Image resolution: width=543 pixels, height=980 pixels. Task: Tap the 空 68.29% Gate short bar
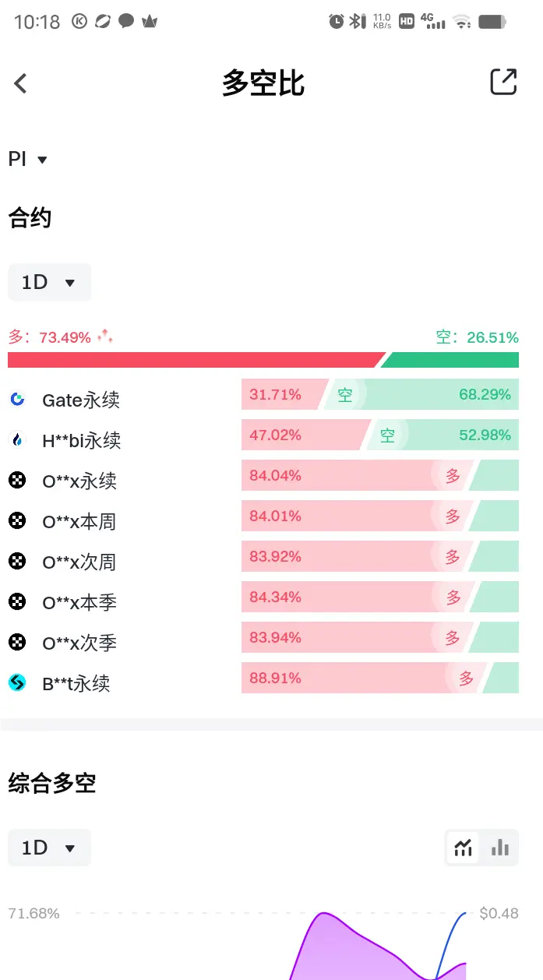[421, 394]
